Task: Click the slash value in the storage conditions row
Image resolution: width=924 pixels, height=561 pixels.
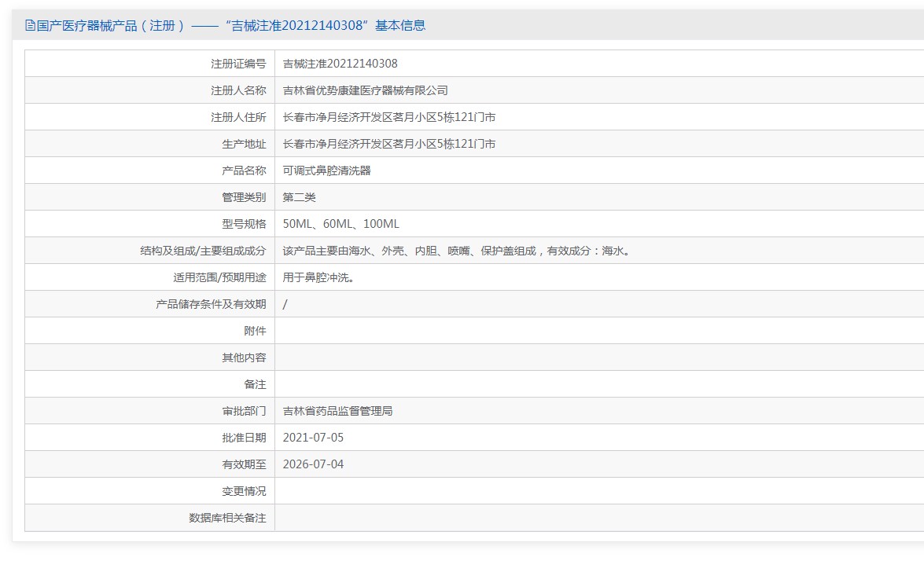Action: tap(285, 304)
